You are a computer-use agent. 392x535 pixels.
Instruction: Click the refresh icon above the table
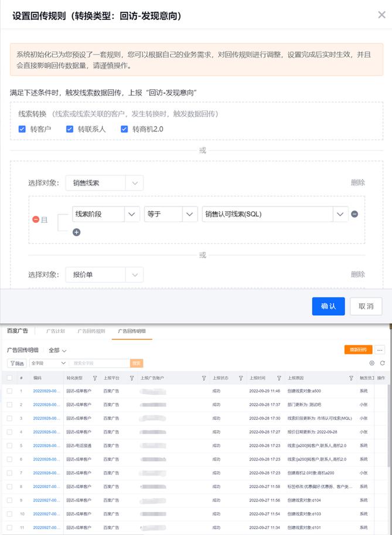[x=382, y=363]
